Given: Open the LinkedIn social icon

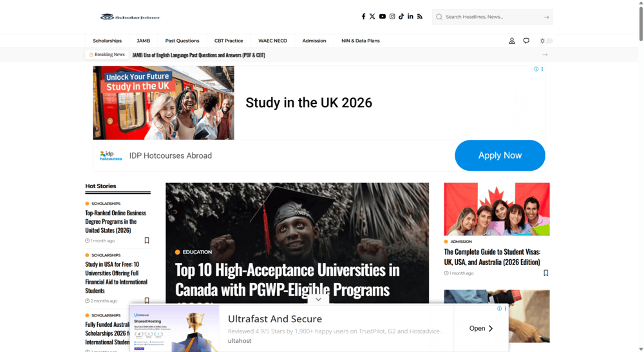Looking at the screenshot, I should [x=410, y=17].
